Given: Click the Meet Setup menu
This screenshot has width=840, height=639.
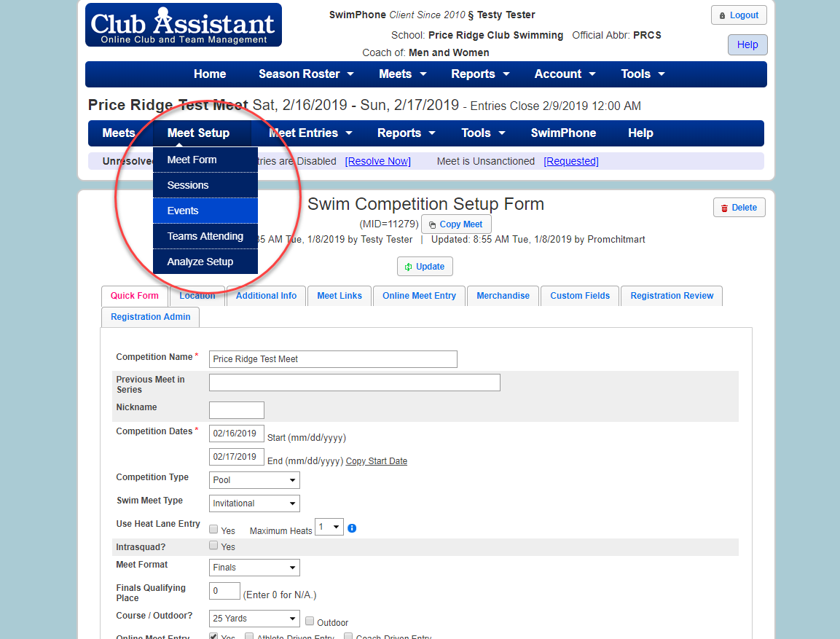Looking at the screenshot, I should coord(198,133).
